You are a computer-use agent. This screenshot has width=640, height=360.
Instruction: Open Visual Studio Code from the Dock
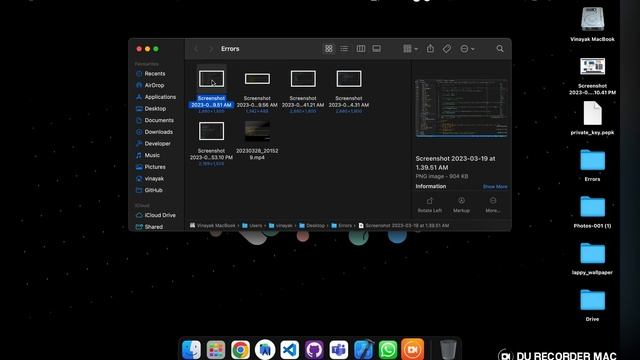(290, 350)
